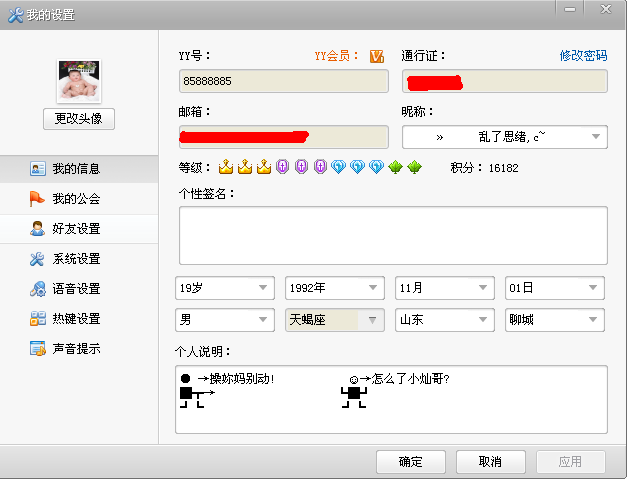Click the 积分 value 16182
This screenshot has height=479, width=627.
503,168
